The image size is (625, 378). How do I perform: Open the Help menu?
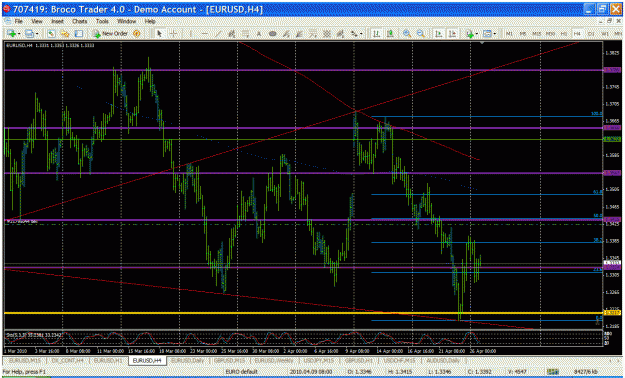(x=150, y=21)
